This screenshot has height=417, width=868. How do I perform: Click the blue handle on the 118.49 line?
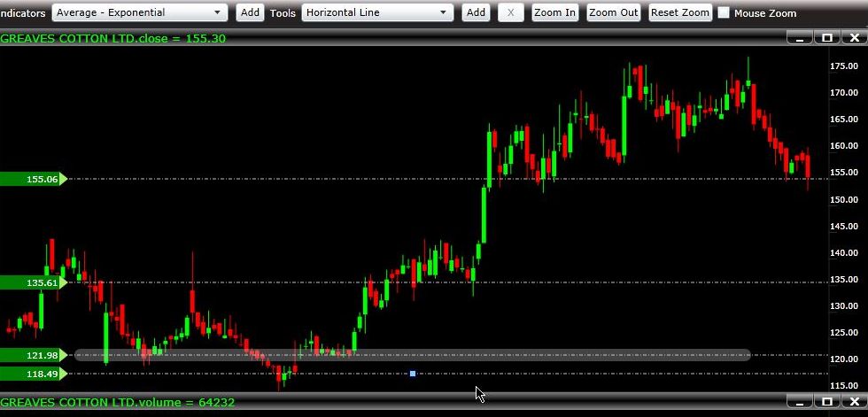pyautogui.click(x=413, y=374)
